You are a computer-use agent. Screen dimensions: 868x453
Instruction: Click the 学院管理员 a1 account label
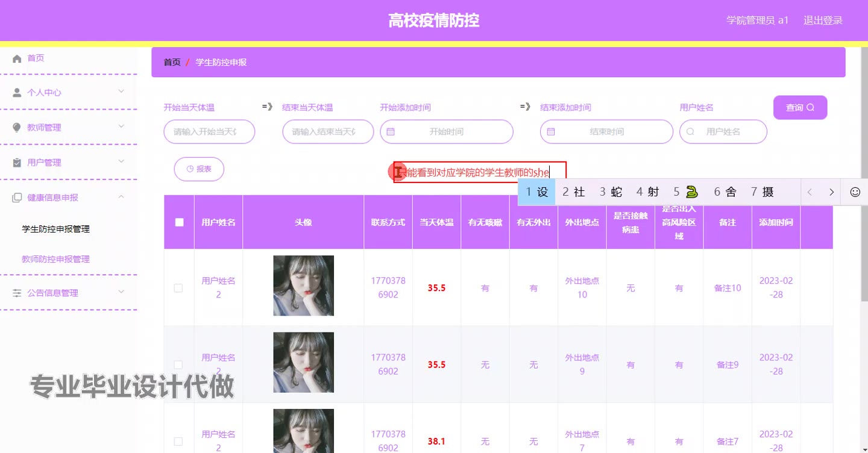coord(757,20)
